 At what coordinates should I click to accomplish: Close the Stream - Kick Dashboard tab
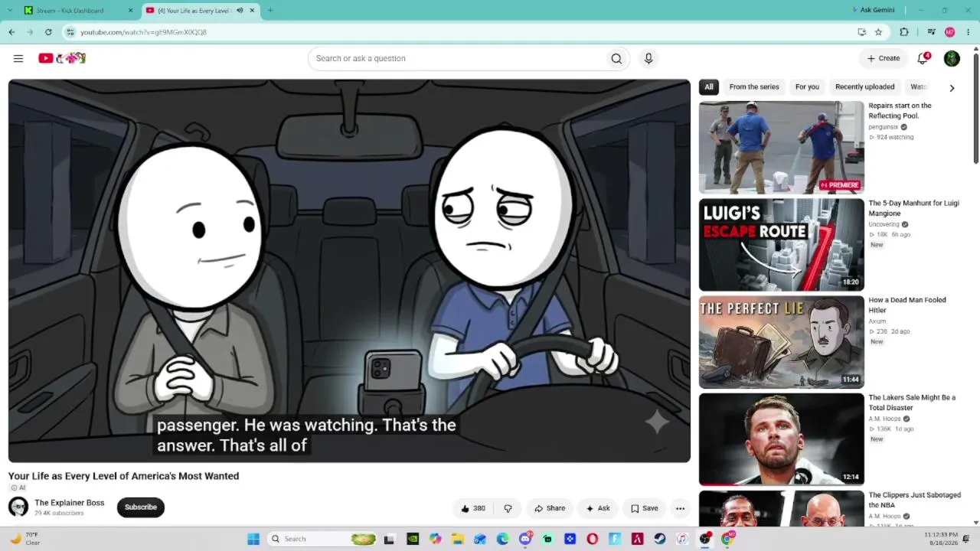(x=130, y=11)
